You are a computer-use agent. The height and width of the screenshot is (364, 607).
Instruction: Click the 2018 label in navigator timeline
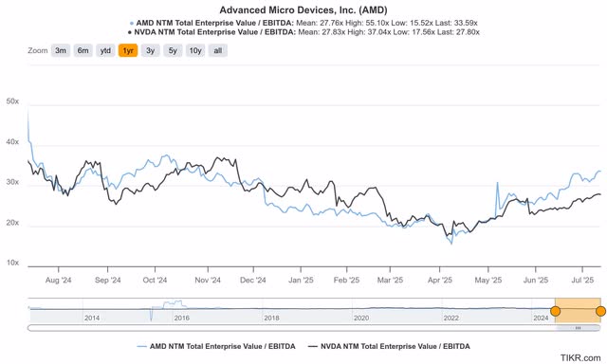coord(271,318)
